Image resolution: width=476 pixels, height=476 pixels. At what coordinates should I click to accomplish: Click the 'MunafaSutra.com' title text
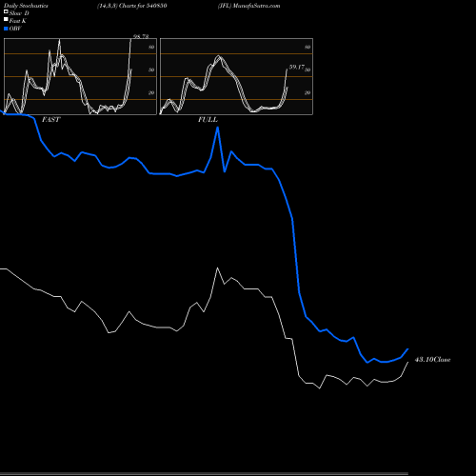[x=256, y=6]
